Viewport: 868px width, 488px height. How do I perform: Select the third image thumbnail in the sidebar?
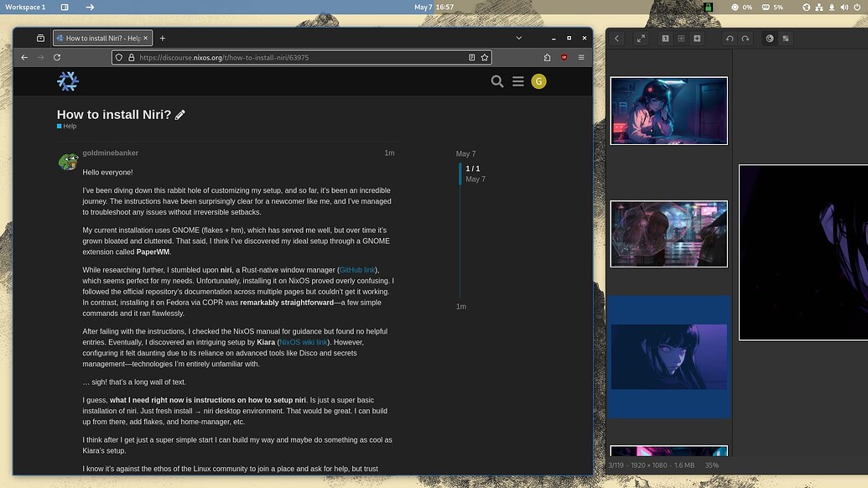tap(668, 361)
